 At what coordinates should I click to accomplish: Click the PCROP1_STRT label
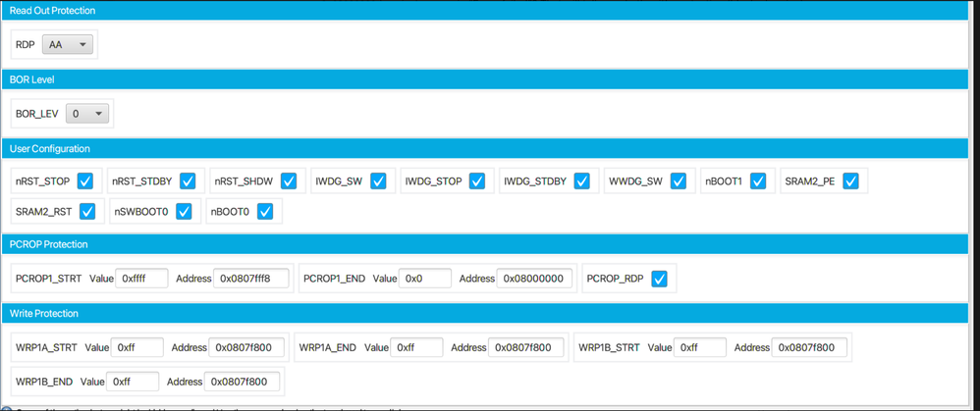point(49,279)
